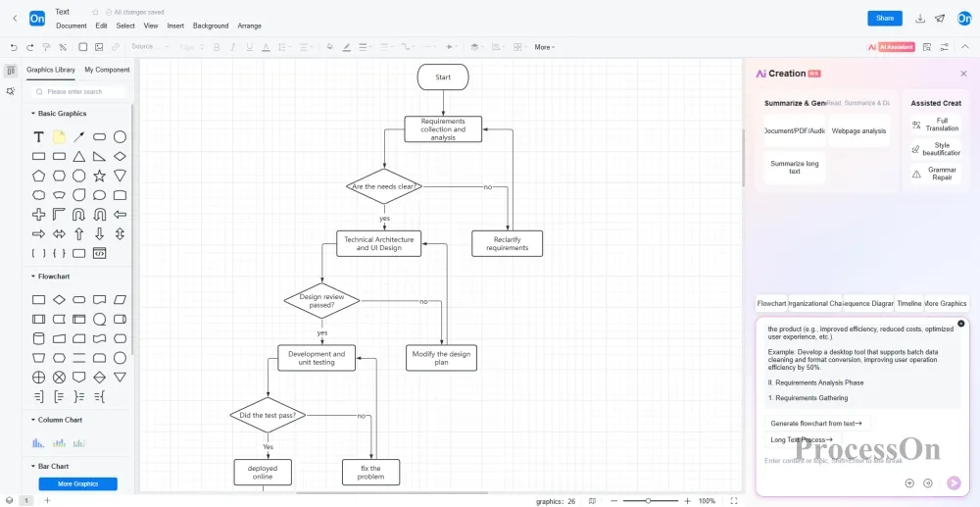
Task: Open the More dropdown in the toolbar
Action: pyautogui.click(x=544, y=47)
